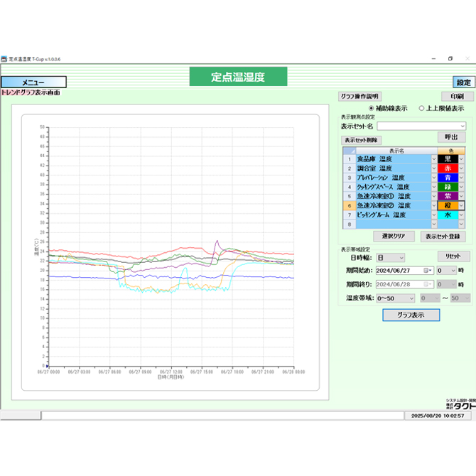Click the green 緑 color swatch
The width and height of the screenshot is (476, 476).
448,187
